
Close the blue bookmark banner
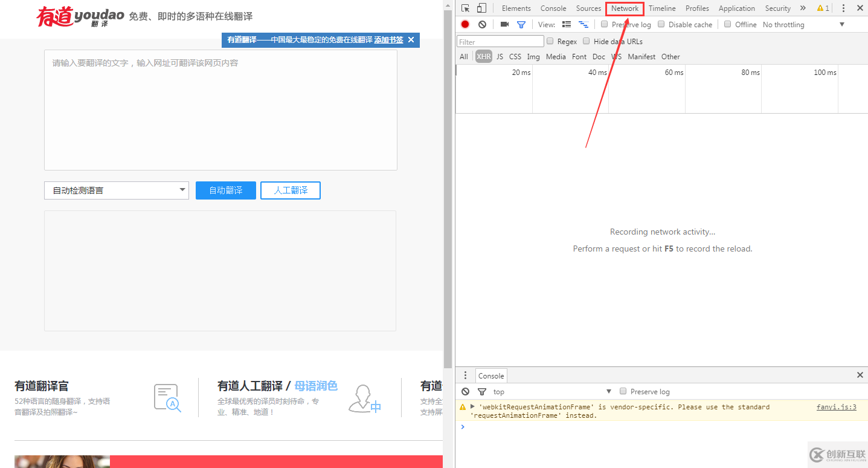(411, 40)
